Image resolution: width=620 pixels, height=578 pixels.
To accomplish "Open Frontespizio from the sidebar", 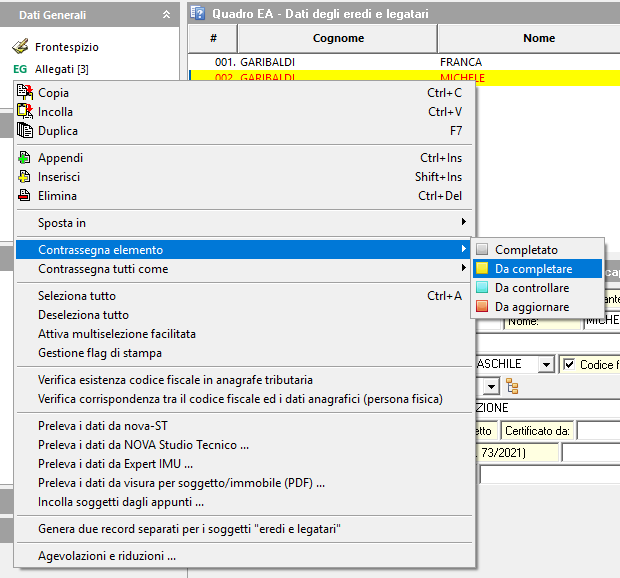I will click(x=66, y=47).
